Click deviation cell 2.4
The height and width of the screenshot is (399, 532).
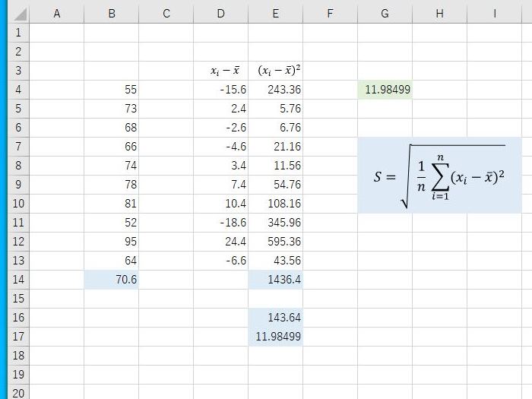pyautogui.click(x=221, y=109)
